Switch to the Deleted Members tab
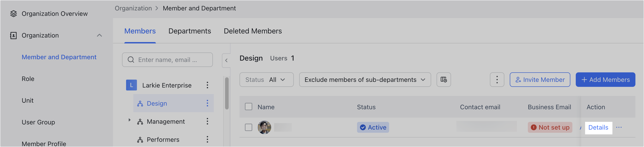The image size is (644, 147). 252,31
